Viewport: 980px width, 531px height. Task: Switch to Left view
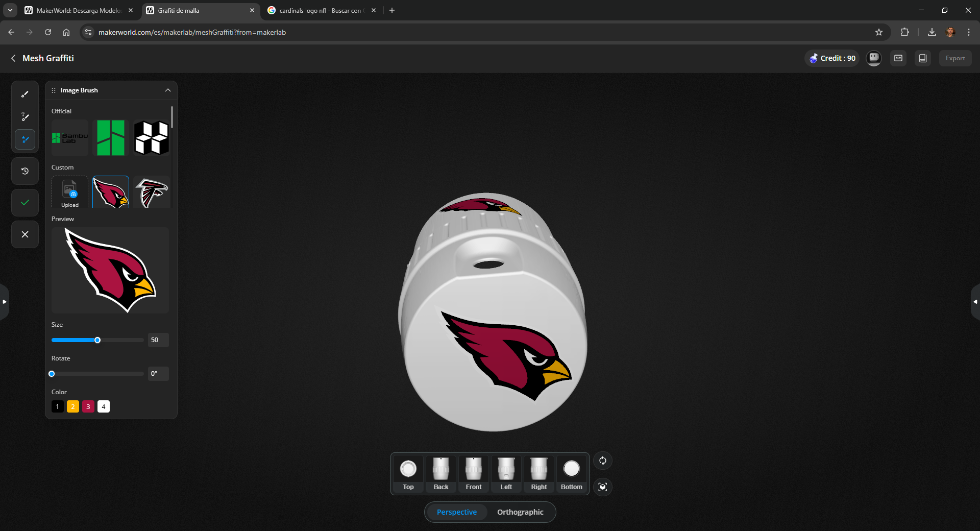click(506, 474)
